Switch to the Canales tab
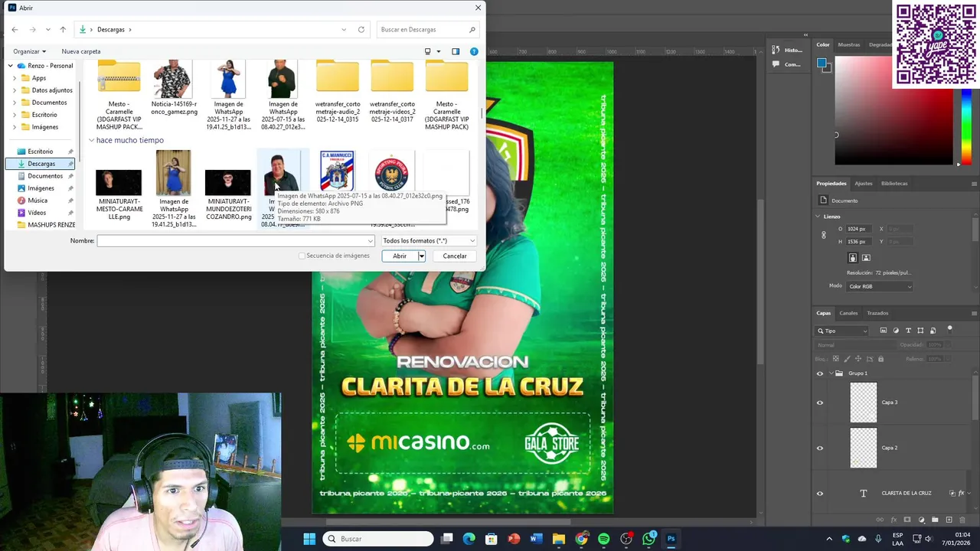Viewport: 980px width, 551px height. pyautogui.click(x=848, y=313)
